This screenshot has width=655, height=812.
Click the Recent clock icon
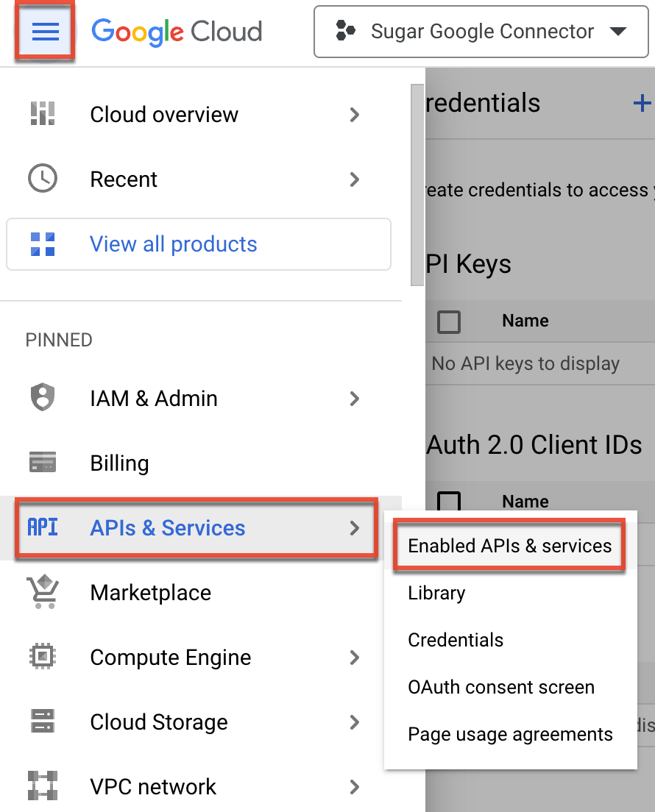[42, 179]
